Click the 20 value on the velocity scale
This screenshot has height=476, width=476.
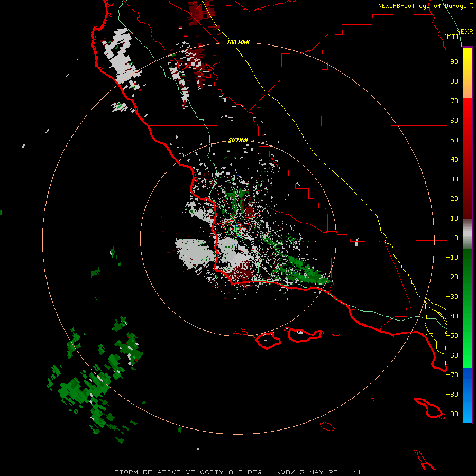[454, 199]
